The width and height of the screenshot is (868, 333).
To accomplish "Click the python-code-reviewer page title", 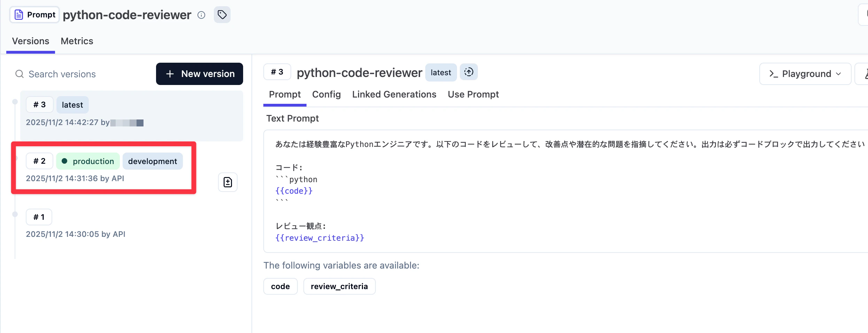I will tap(127, 15).
